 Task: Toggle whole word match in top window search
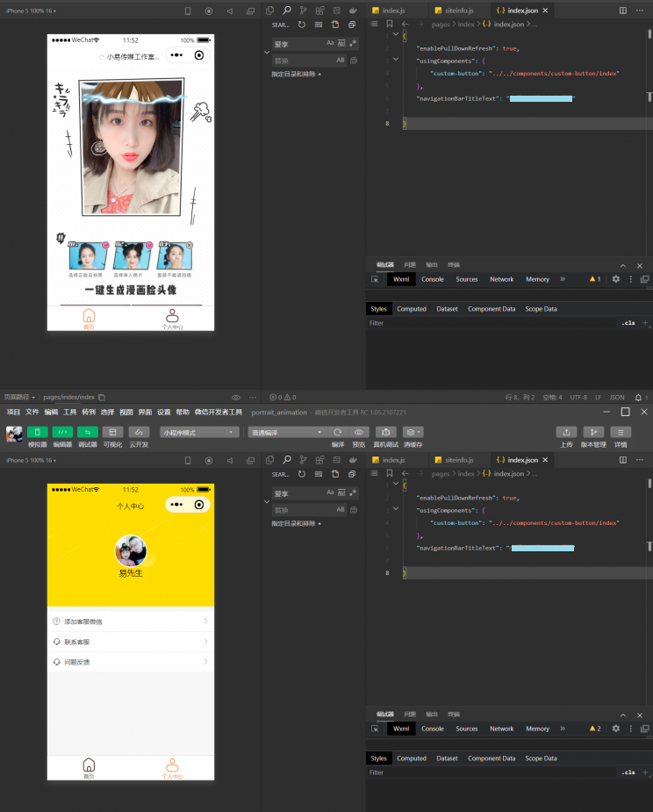341,43
